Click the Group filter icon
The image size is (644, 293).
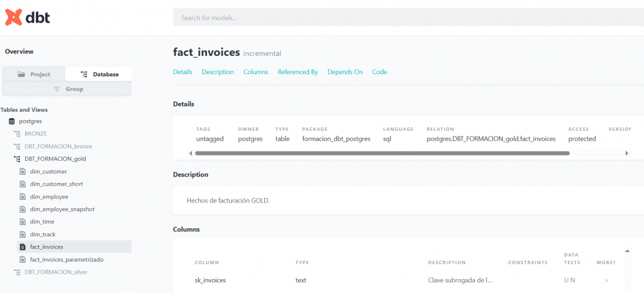tap(57, 89)
